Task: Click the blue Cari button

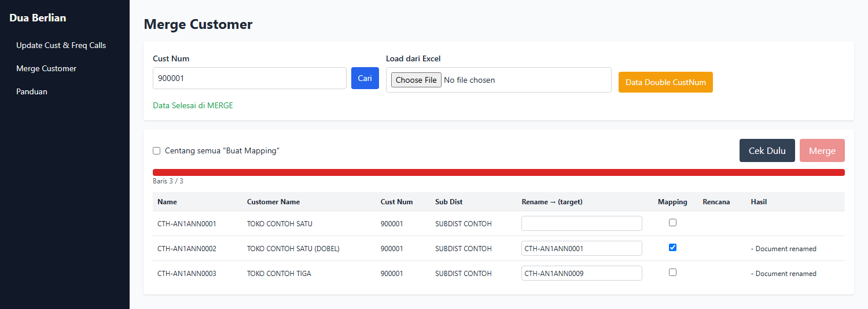Action: pyautogui.click(x=365, y=78)
